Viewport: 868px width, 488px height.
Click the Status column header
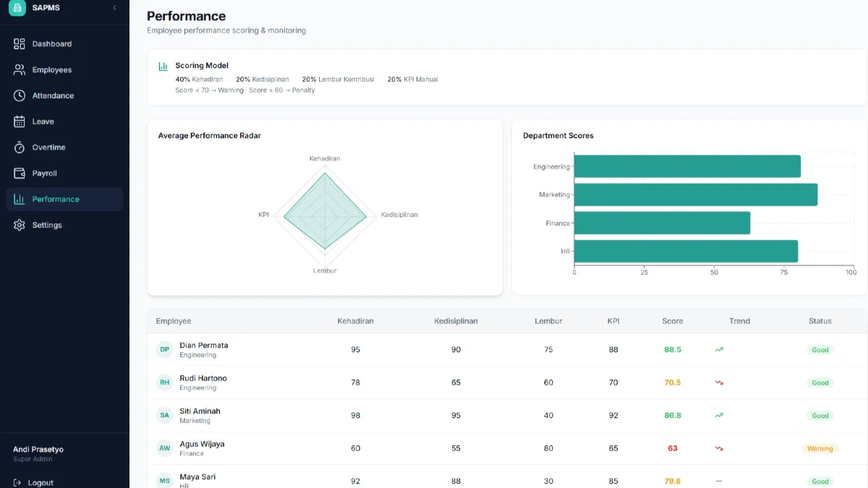tap(820, 321)
